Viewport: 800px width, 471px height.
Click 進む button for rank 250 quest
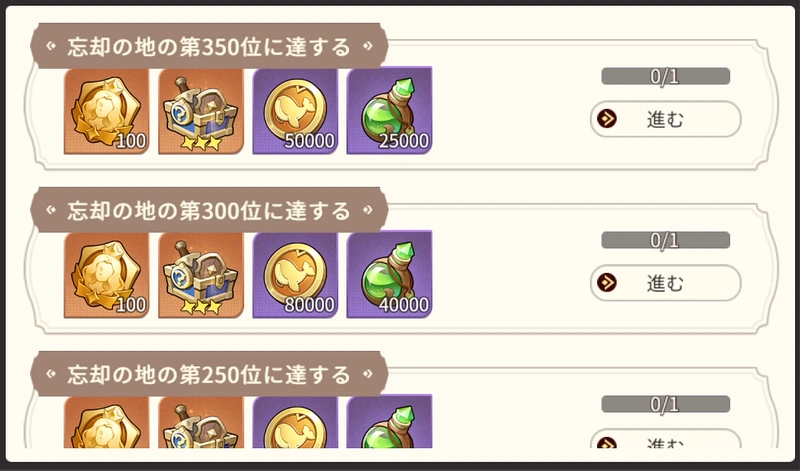click(x=665, y=439)
